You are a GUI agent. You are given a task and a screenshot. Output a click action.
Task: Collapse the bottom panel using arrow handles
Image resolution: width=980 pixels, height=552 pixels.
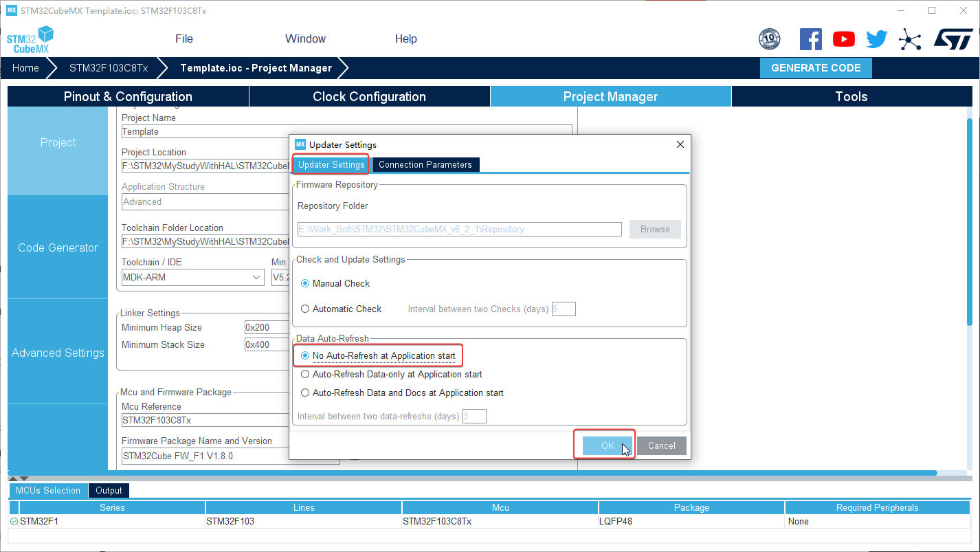(x=19, y=478)
